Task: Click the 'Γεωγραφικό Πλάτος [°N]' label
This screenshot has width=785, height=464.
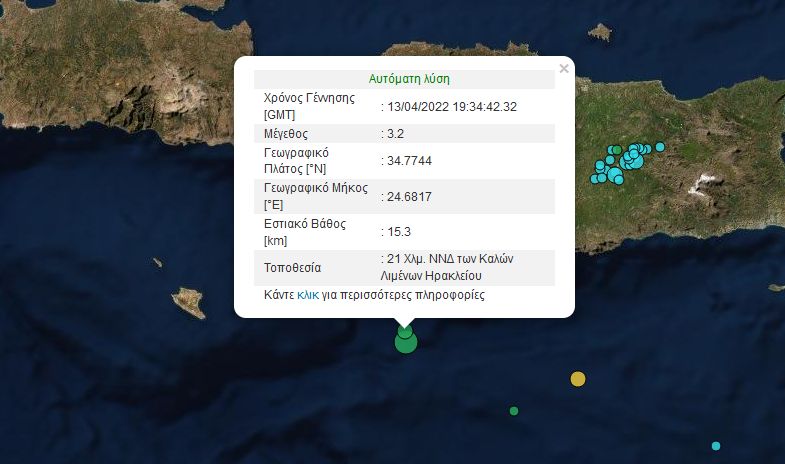Action: tap(296, 161)
